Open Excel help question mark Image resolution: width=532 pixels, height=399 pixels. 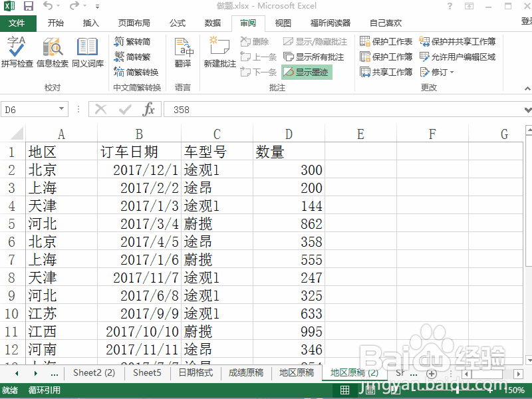point(450,6)
